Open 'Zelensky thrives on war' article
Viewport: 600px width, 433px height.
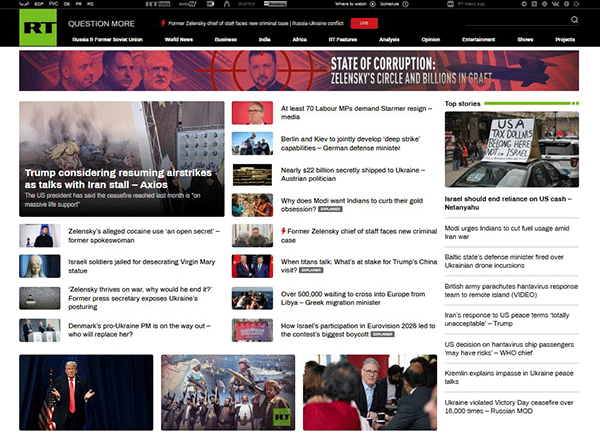tap(140, 298)
